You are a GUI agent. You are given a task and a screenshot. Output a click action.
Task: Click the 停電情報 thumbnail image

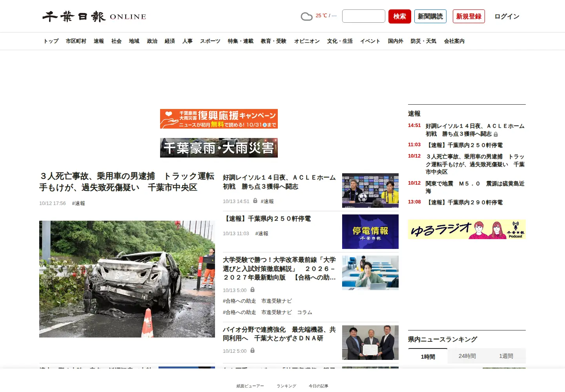click(x=370, y=232)
